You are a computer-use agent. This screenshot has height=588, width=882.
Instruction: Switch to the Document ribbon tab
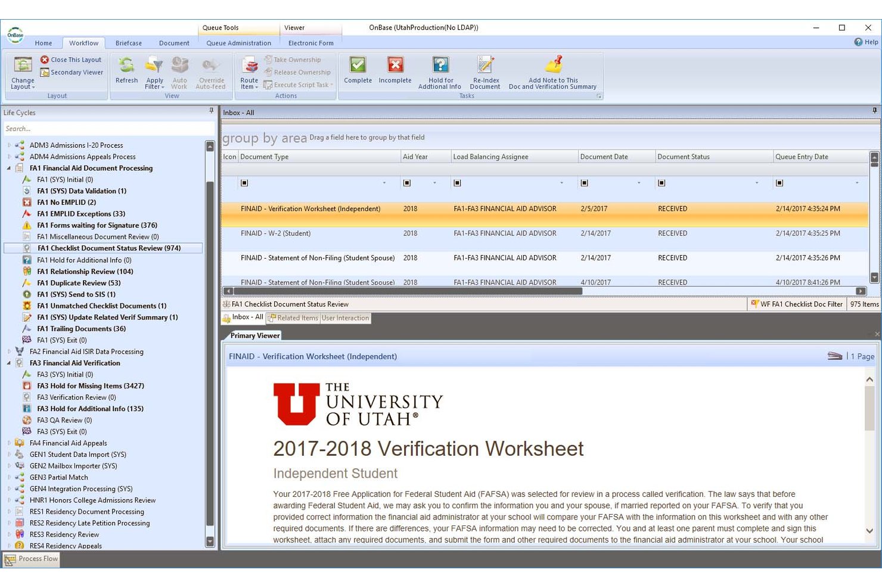pos(174,43)
